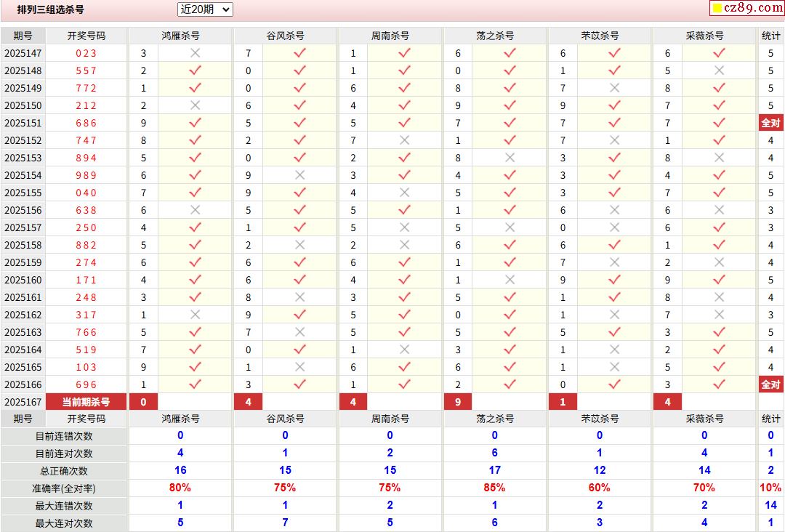Click the red kill number 1 under 芣苡杀号
785x532 pixels.
pyautogui.click(x=563, y=402)
